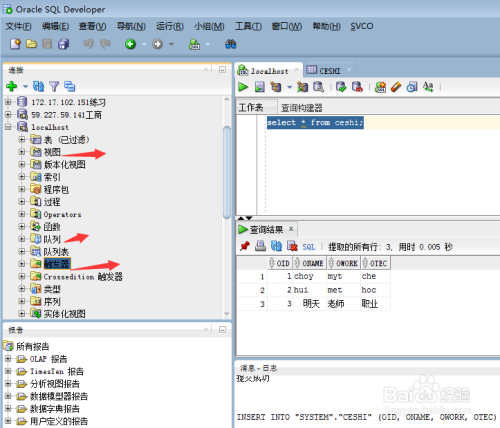
Task: Open the 工具(T) menu
Action: point(248,26)
